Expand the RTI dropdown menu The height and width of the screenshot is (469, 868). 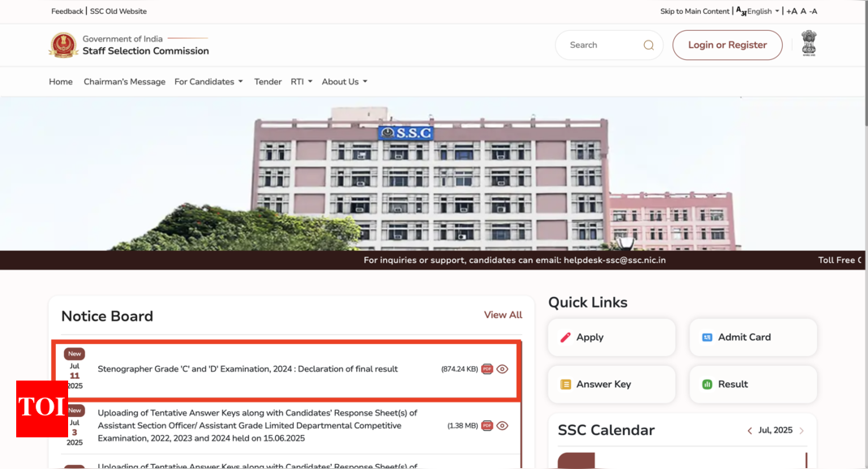click(302, 81)
